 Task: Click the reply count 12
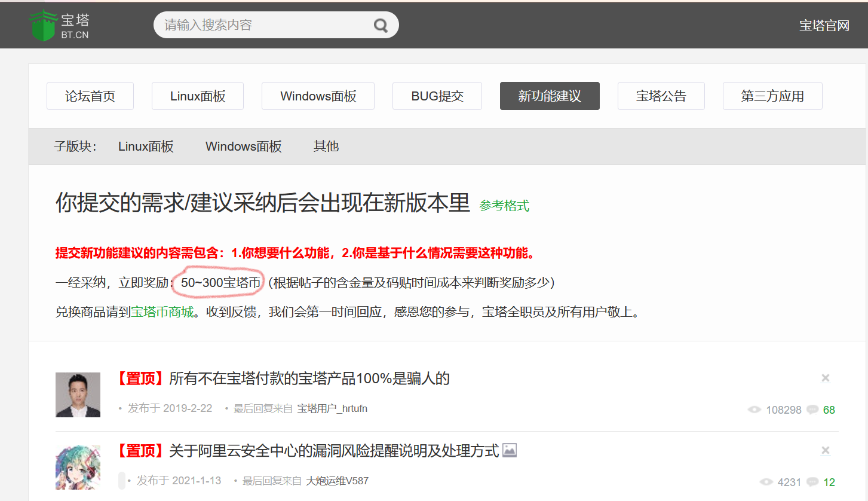[x=829, y=482]
